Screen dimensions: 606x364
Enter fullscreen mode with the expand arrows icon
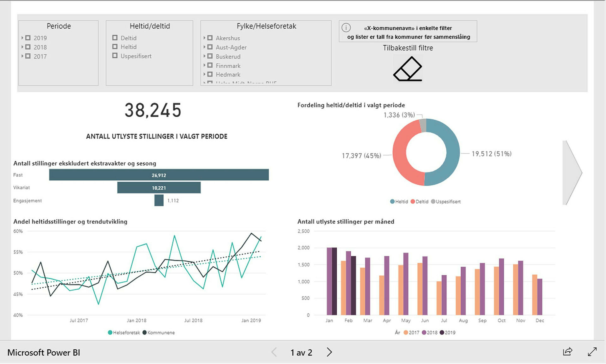pos(592,352)
